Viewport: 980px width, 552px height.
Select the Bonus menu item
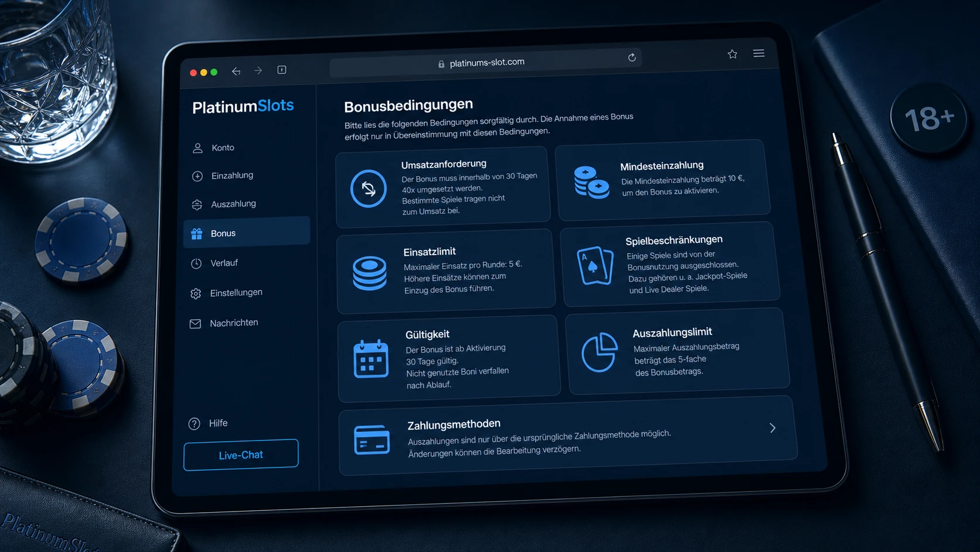point(247,233)
